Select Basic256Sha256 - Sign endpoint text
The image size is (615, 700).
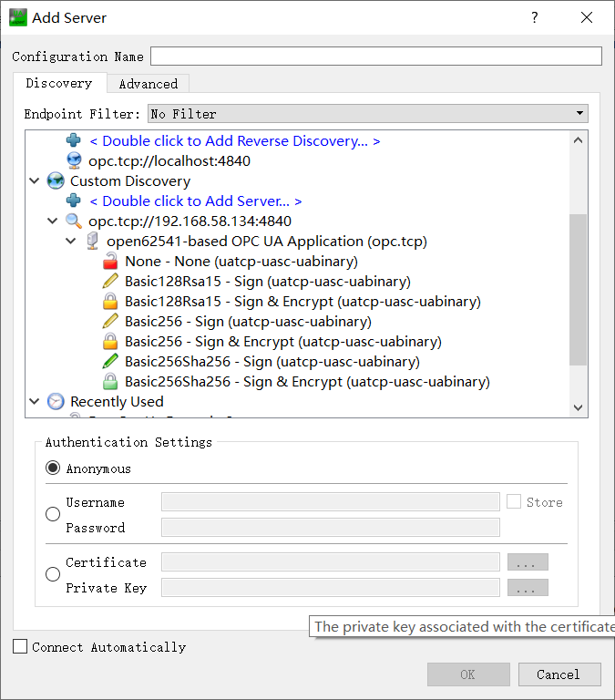point(272,362)
